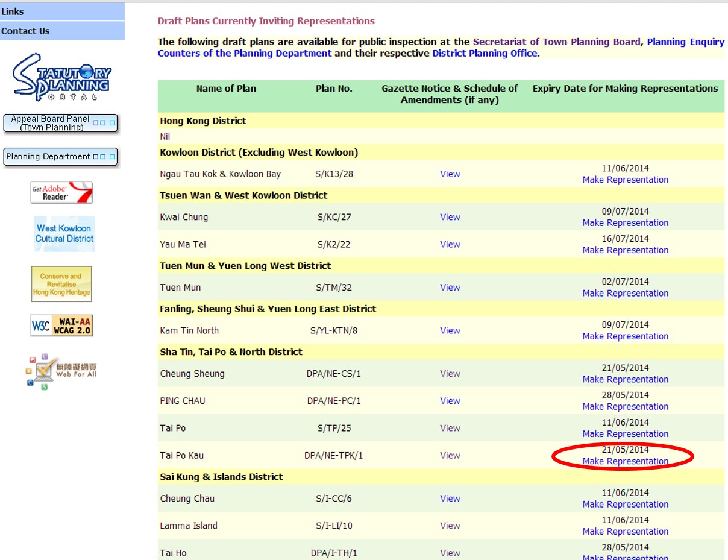View gazette notice for Ngau Tau Kok plan
This screenshot has height=560, width=728.
click(450, 174)
